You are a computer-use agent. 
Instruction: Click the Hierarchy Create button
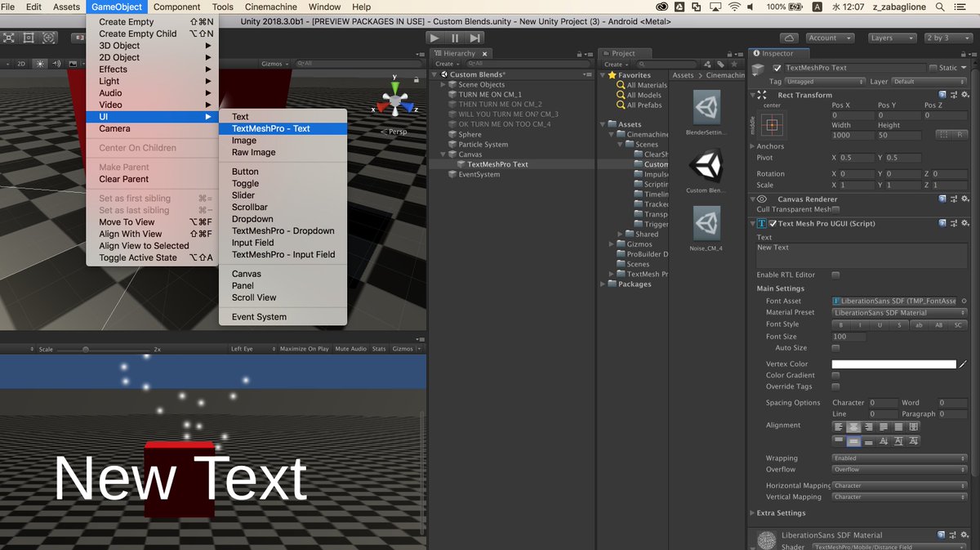pyautogui.click(x=446, y=64)
